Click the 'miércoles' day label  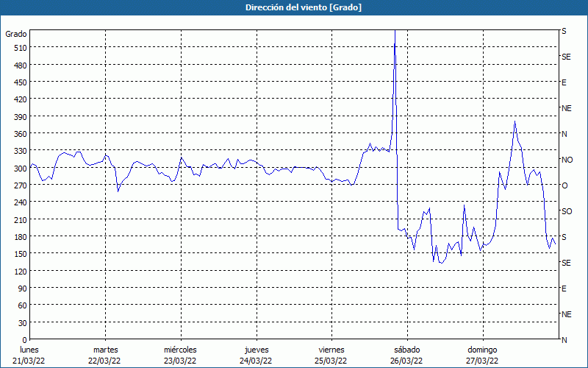[x=180, y=350]
